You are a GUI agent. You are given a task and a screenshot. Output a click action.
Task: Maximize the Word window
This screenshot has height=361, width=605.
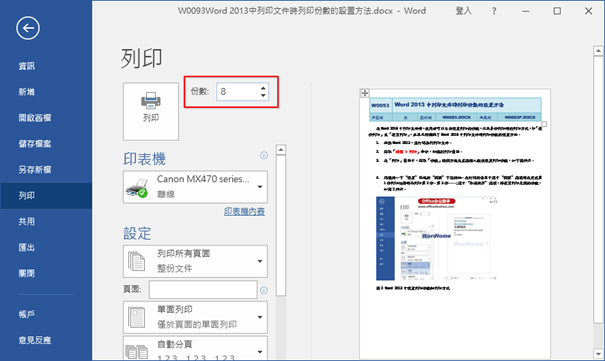point(557,11)
